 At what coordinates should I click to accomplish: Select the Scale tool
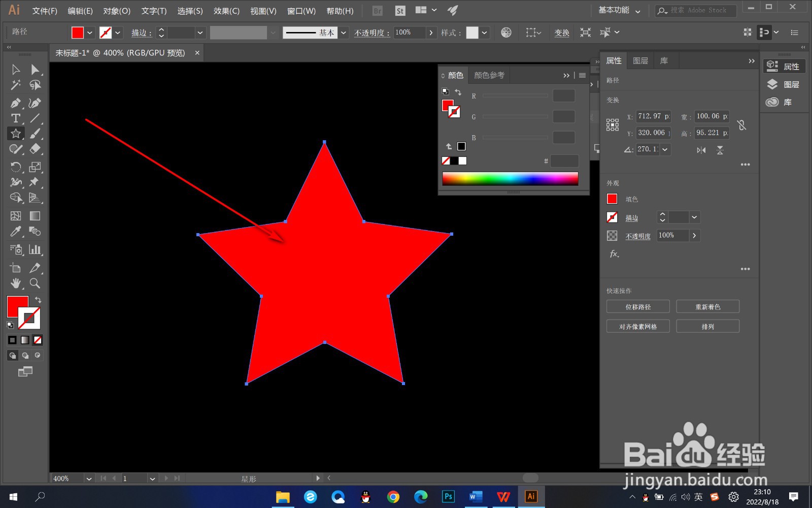pyautogui.click(x=35, y=167)
